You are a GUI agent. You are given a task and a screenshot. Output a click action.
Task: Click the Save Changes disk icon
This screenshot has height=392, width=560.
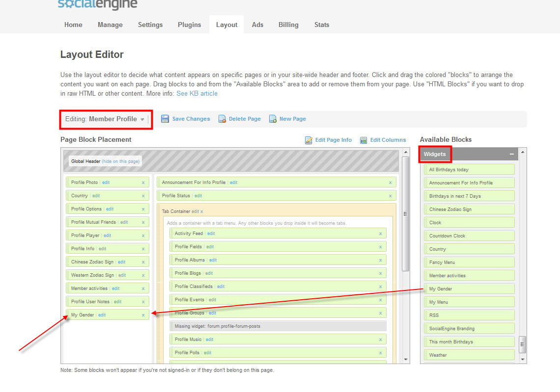[x=165, y=119]
